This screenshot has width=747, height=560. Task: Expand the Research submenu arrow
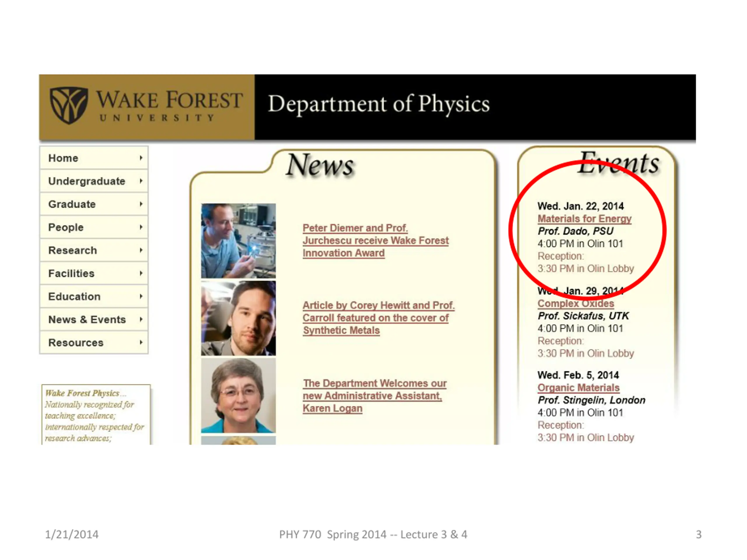coord(141,250)
